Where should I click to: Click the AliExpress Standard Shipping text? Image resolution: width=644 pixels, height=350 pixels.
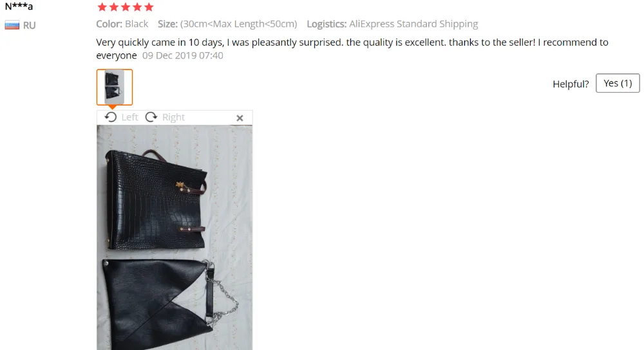413,24
